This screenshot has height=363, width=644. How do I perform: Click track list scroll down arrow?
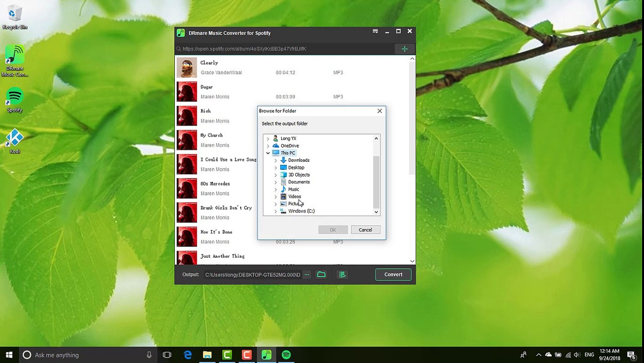(x=412, y=261)
